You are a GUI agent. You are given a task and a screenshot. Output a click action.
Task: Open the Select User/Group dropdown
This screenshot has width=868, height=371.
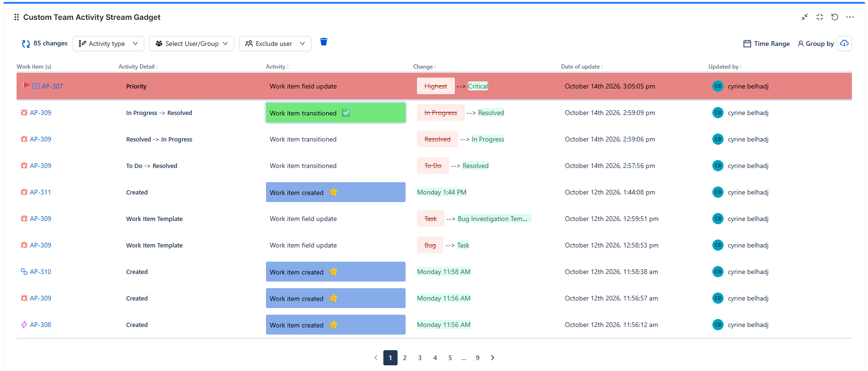(192, 44)
